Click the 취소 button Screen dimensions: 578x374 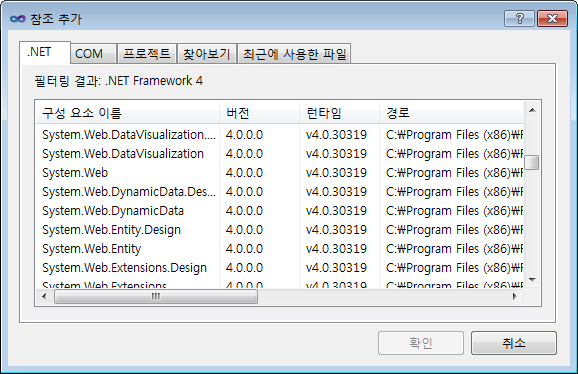pos(513,343)
